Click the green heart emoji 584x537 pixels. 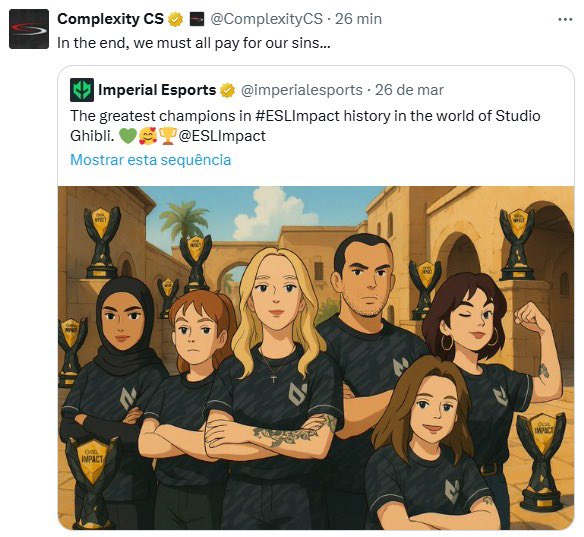128,136
